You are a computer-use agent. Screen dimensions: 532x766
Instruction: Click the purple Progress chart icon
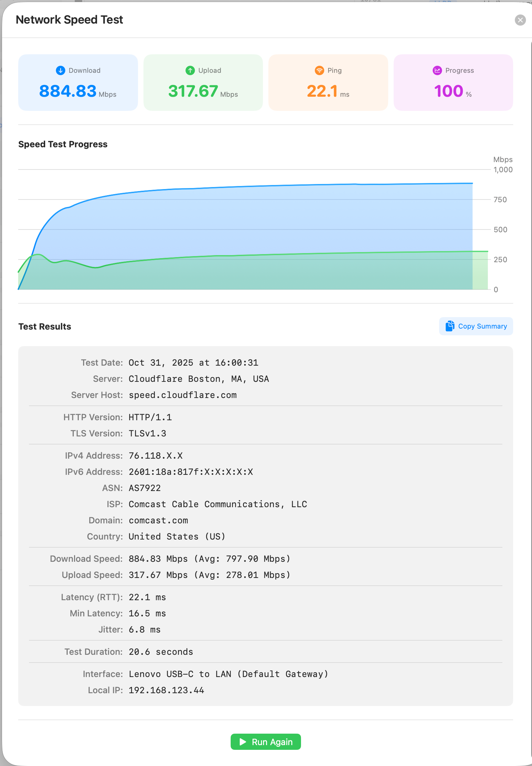(x=437, y=70)
